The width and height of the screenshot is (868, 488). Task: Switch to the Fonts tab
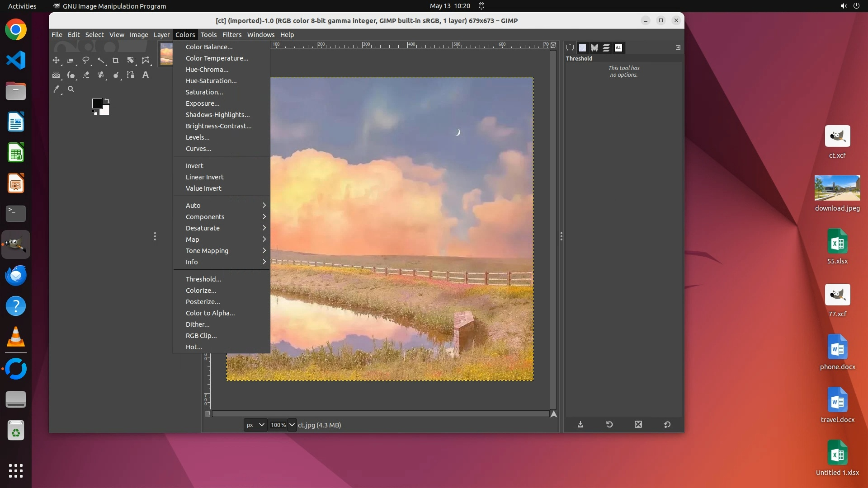[x=618, y=47]
